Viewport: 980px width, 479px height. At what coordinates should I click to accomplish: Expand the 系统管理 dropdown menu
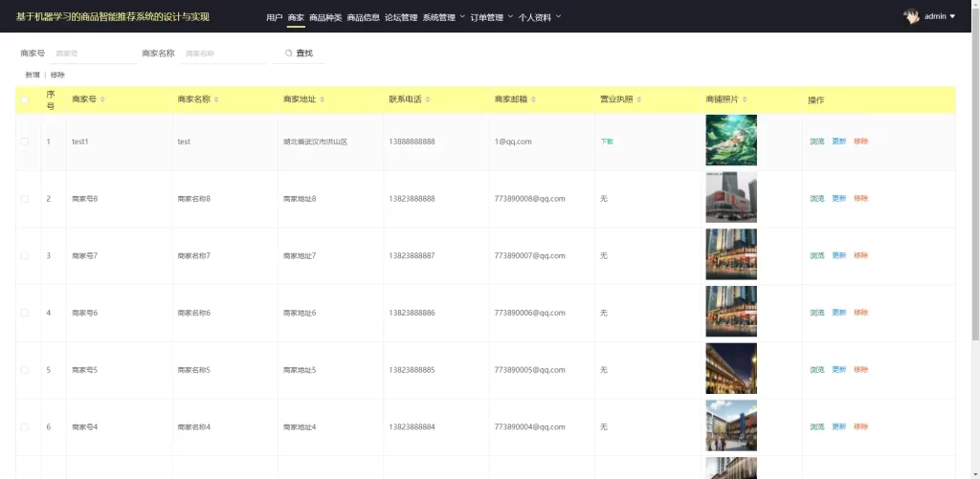(x=443, y=17)
